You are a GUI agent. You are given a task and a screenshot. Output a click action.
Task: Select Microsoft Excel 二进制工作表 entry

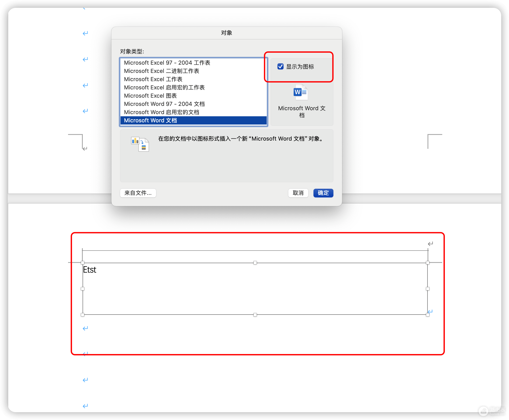click(x=193, y=71)
